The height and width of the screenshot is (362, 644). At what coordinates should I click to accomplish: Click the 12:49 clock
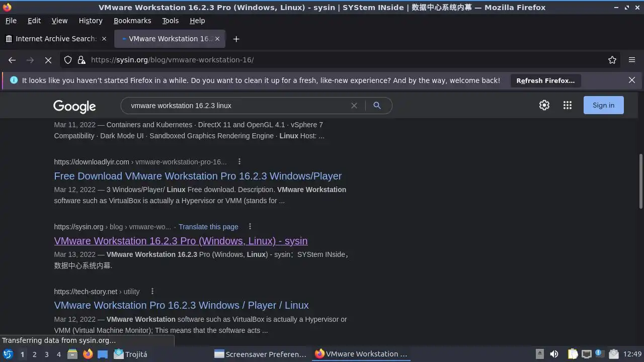pos(632,354)
